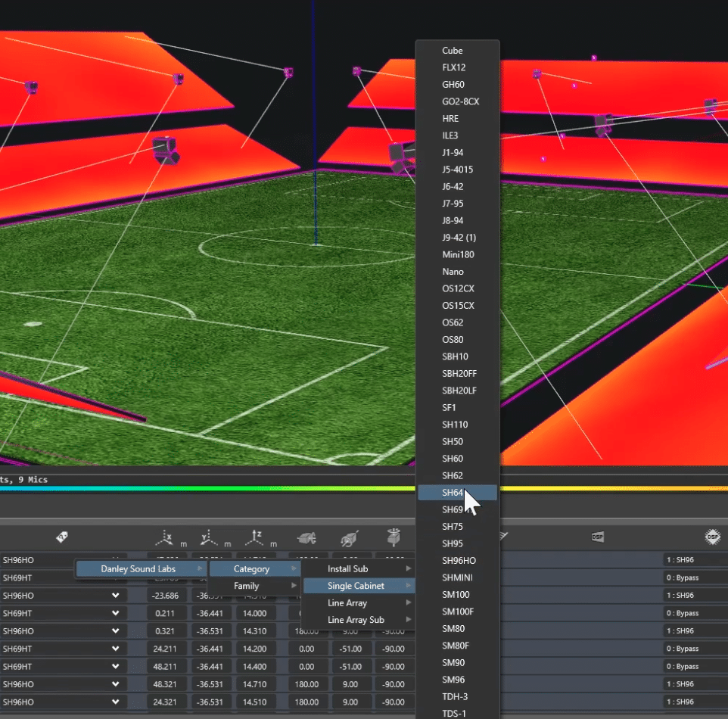Choose J9-42 (1) from the list

tap(457, 238)
